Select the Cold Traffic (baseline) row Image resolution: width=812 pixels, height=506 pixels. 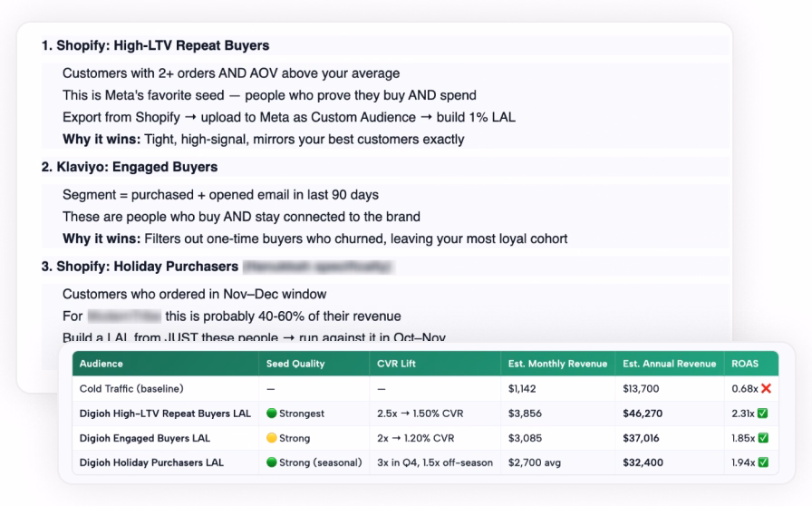coord(425,388)
